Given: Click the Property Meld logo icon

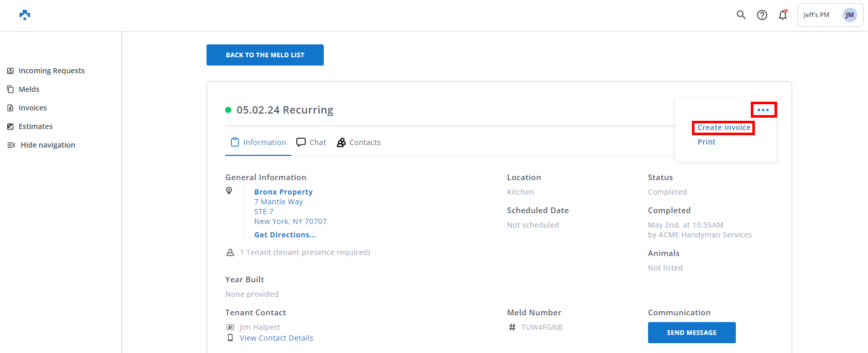Looking at the screenshot, I should [25, 15].
